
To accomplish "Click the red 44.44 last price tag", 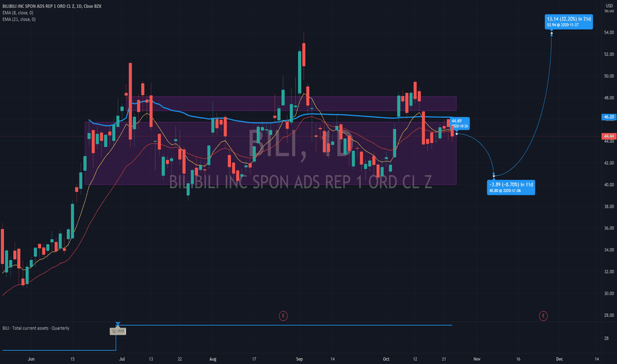I will (x=609, y=136).
